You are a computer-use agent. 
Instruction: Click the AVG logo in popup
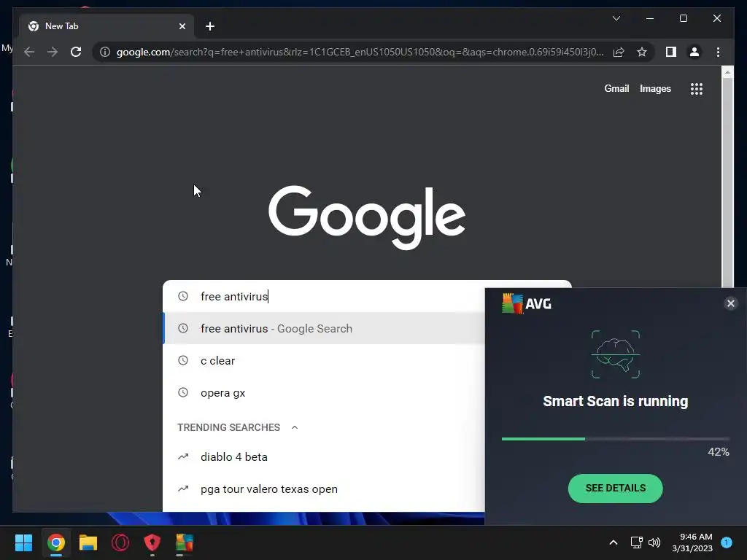click(x=527, y=304)
